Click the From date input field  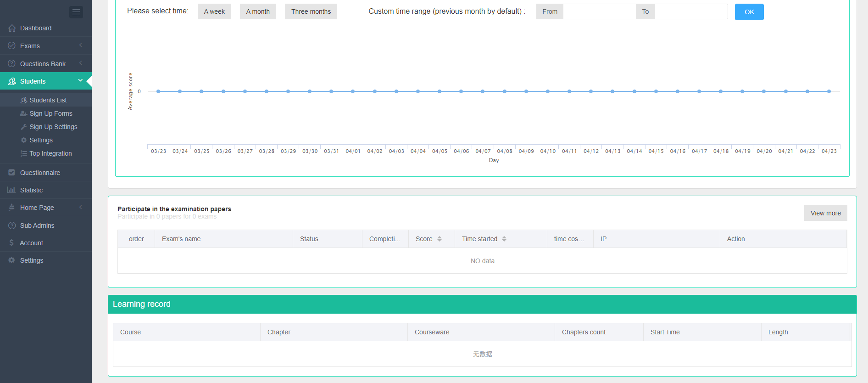point(600,11)
